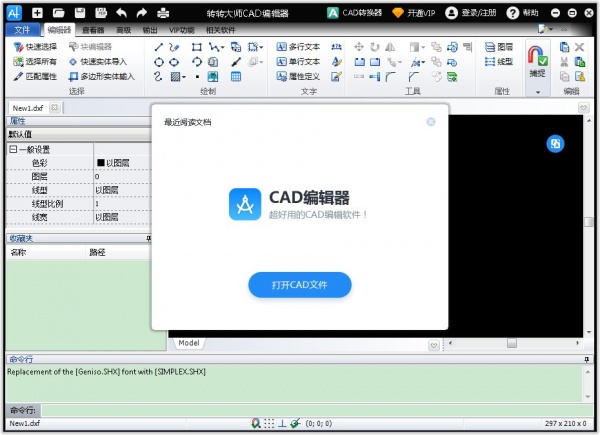Undo the last action with back arrow
This screenshot has width=600, height=435.
point(121,13)
